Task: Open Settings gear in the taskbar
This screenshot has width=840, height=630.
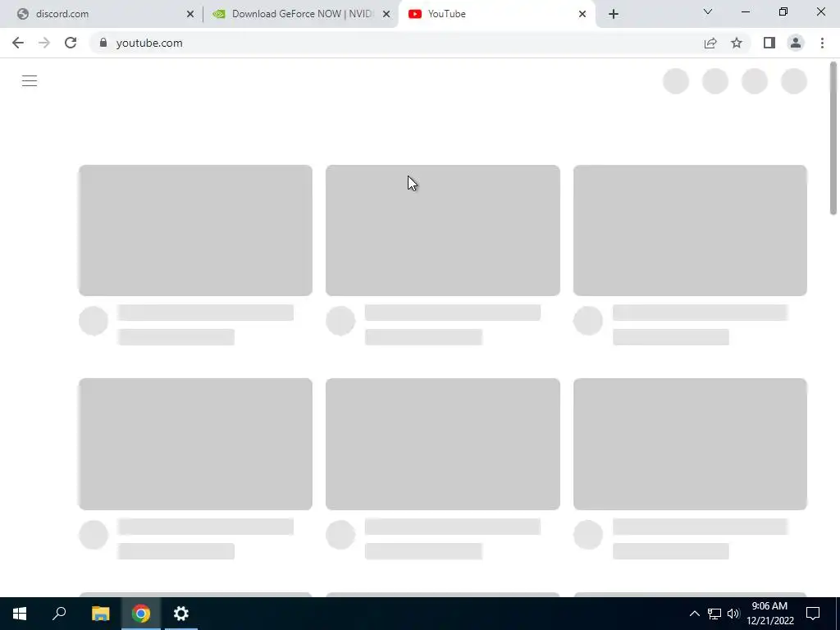Action: pos(181,614)
